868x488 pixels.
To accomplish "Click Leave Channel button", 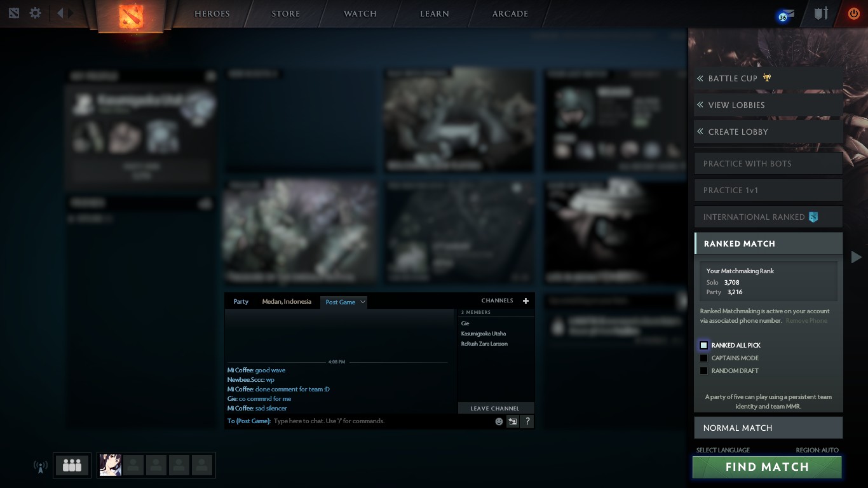I will click(x=495, y=408).
